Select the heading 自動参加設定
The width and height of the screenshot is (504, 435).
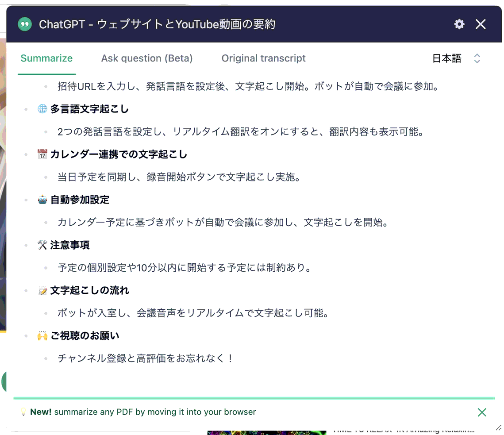coord(80,200)
